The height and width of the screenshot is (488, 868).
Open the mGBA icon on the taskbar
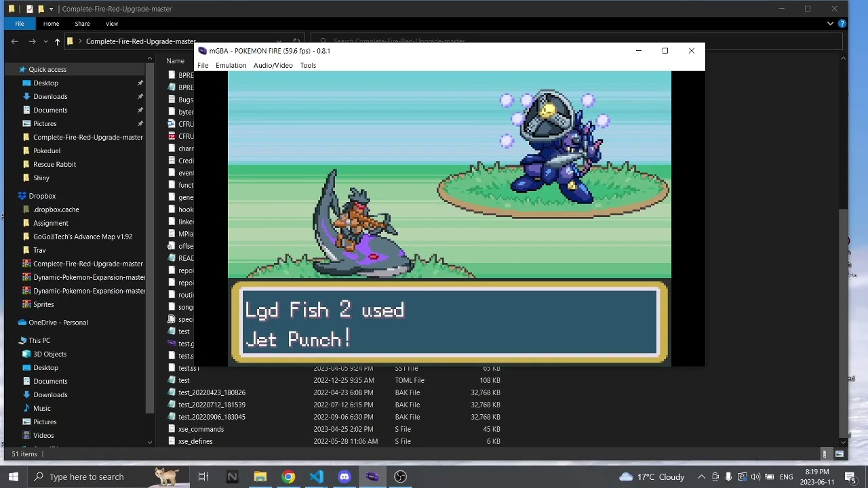tap(372, 476)
